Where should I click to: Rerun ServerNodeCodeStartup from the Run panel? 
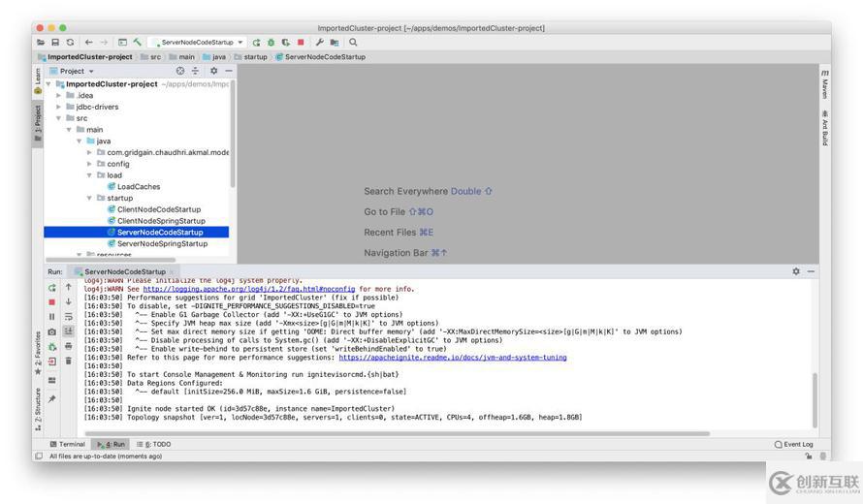coord(51,288)
